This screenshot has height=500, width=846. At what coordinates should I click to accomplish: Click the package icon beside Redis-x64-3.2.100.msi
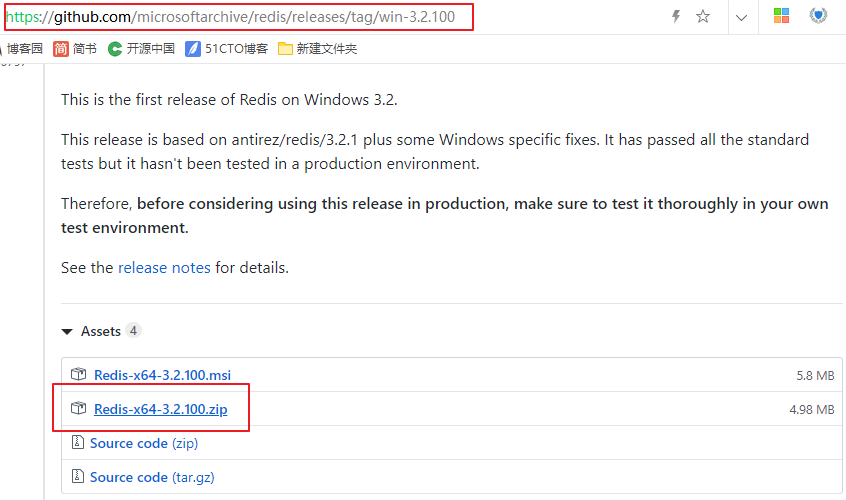79,374
